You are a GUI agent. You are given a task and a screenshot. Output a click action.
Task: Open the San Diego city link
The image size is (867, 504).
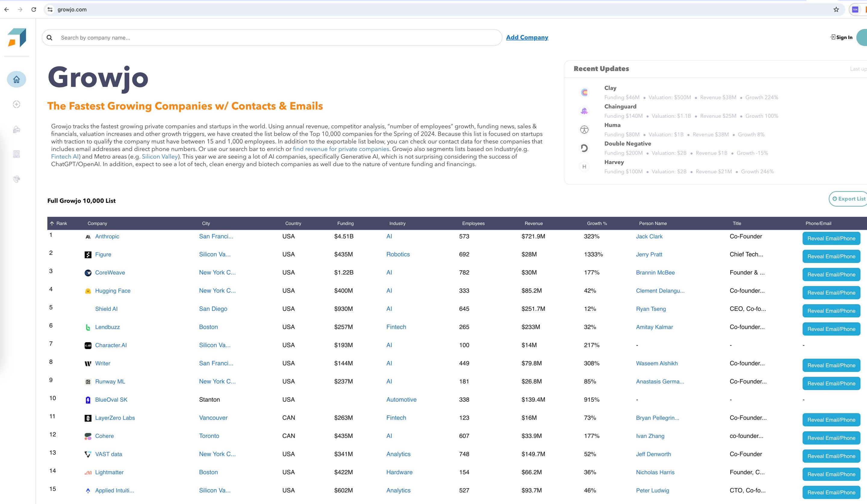click(213, 309)
